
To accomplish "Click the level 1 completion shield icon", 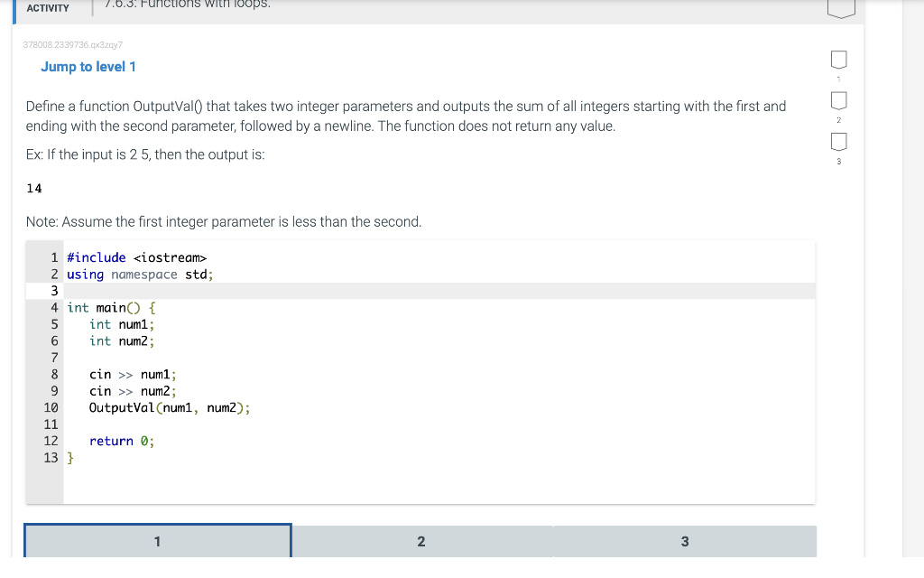I will tap(838, 60).
